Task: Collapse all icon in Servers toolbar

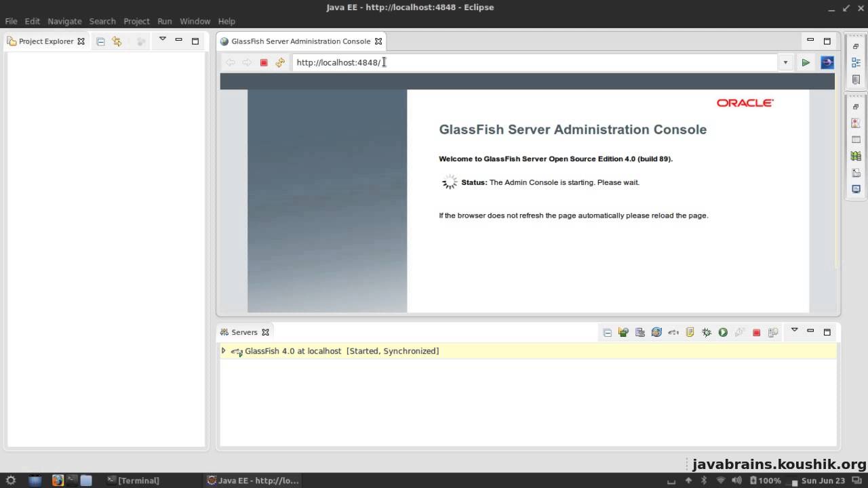Action: coord(607,332)
